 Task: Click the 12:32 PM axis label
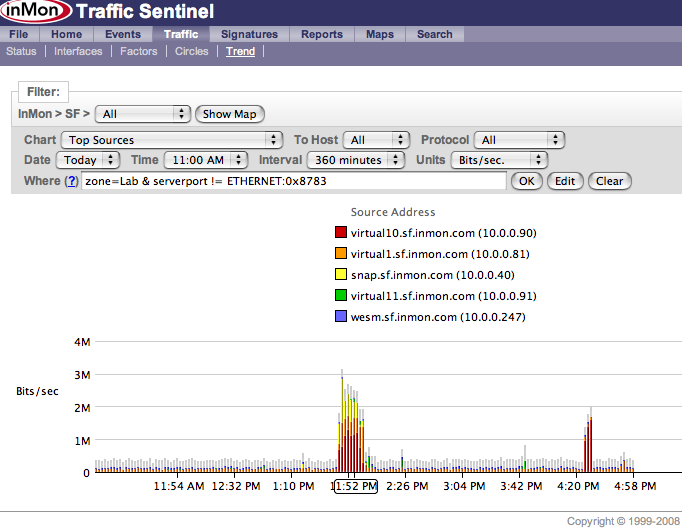coord(236,486)
